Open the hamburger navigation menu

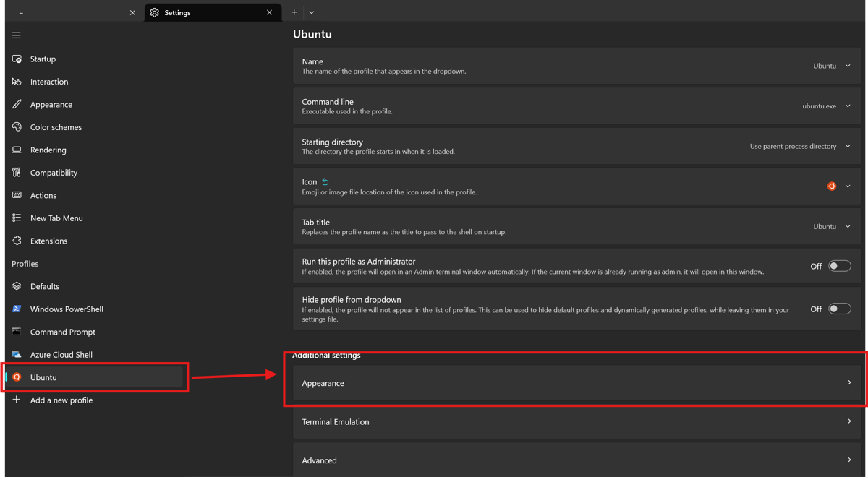pyautogui.click(x=17, y=35)
